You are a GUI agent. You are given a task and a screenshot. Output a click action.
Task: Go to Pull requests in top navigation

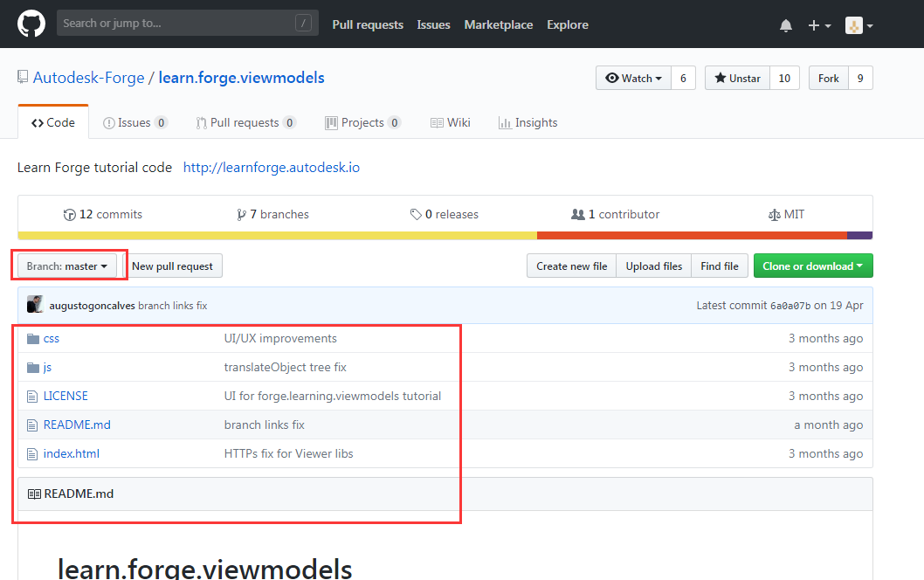(368, 24)
